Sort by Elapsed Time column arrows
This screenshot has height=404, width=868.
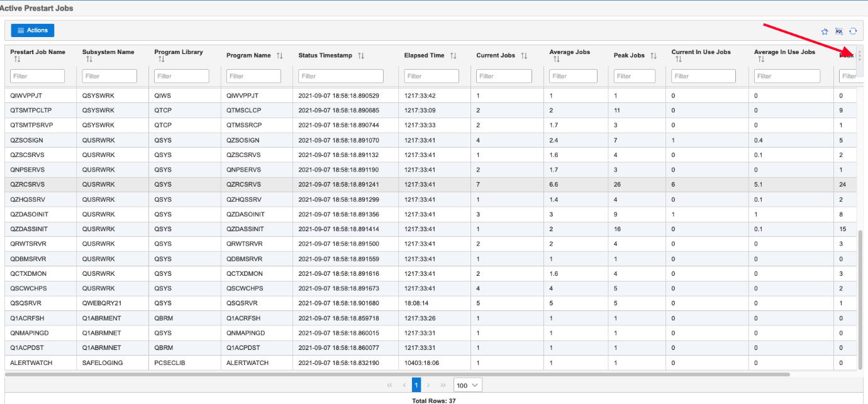453,56
